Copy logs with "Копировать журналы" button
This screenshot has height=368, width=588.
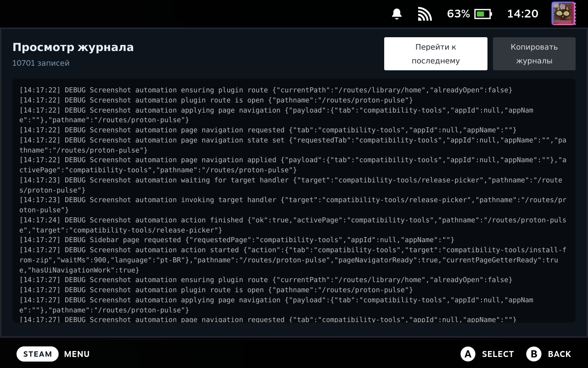click(x=534, y=54)
